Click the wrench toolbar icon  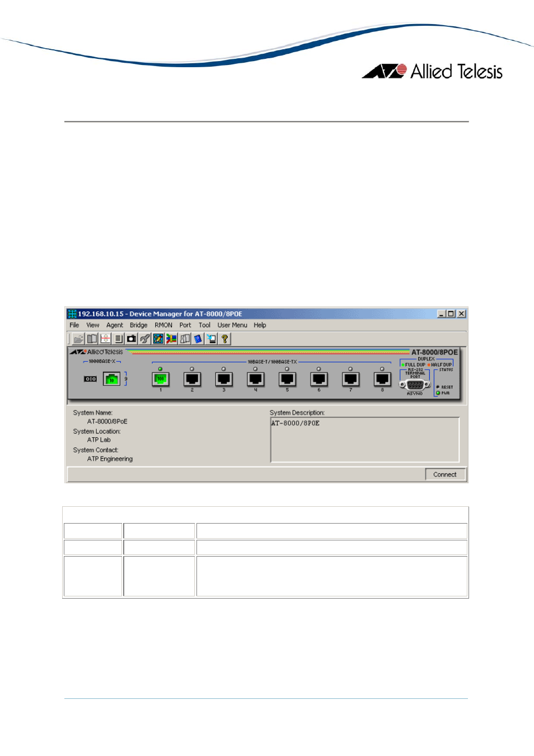145,339
